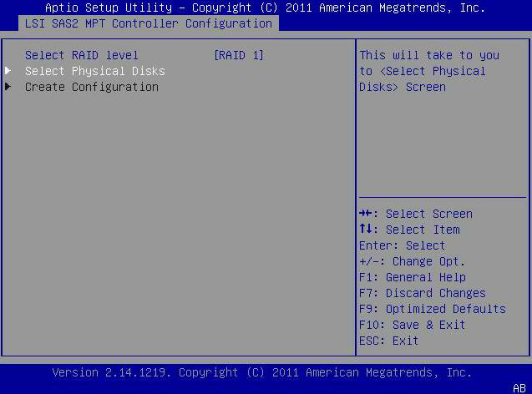Select the 'Select RAID level' option label
532x394 pixels.
click(x=82, y=55)
